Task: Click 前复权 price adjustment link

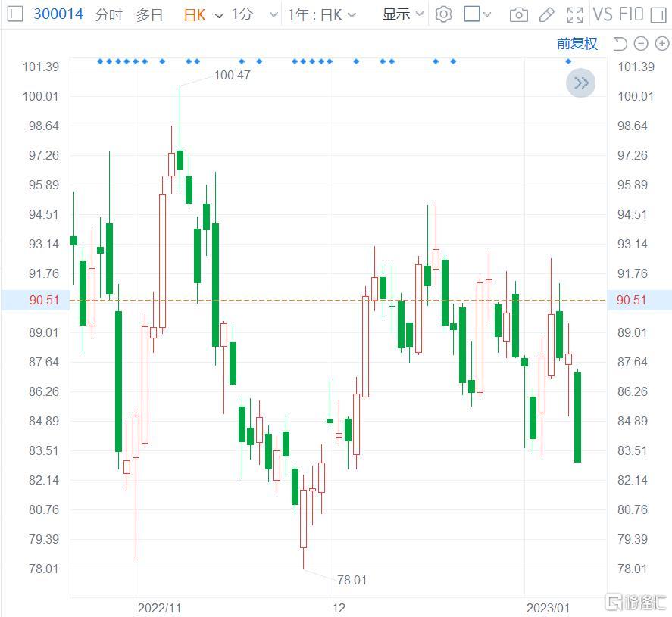Action: point(577,44)
